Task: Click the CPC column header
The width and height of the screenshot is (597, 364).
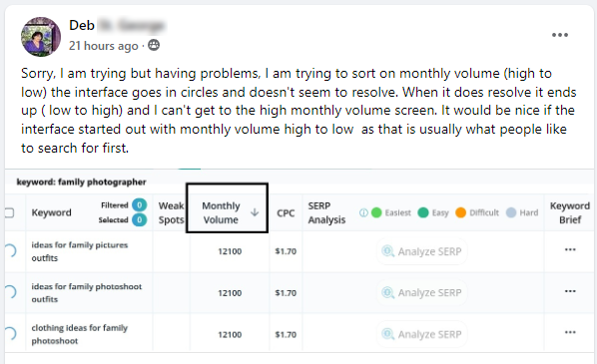Action: (286, 213)
